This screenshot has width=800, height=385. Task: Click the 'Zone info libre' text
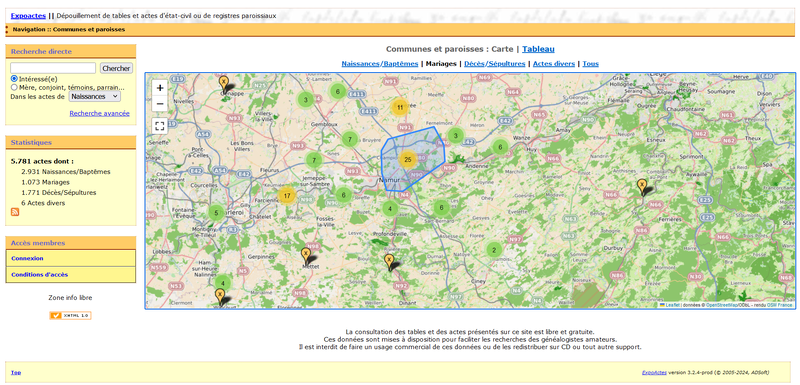tap(70, 297)
